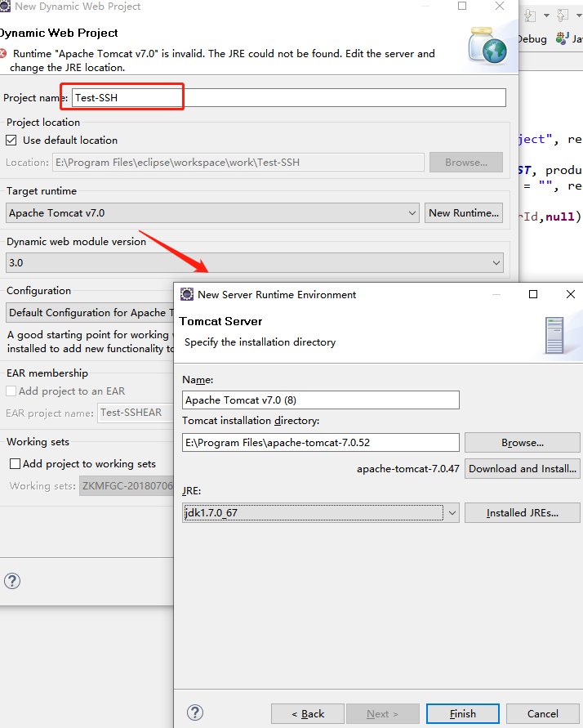The width and height of the screenshot is (583, 728).
Task: Click Cancel in New Server Runtime dialog
Action: (542, 713)
